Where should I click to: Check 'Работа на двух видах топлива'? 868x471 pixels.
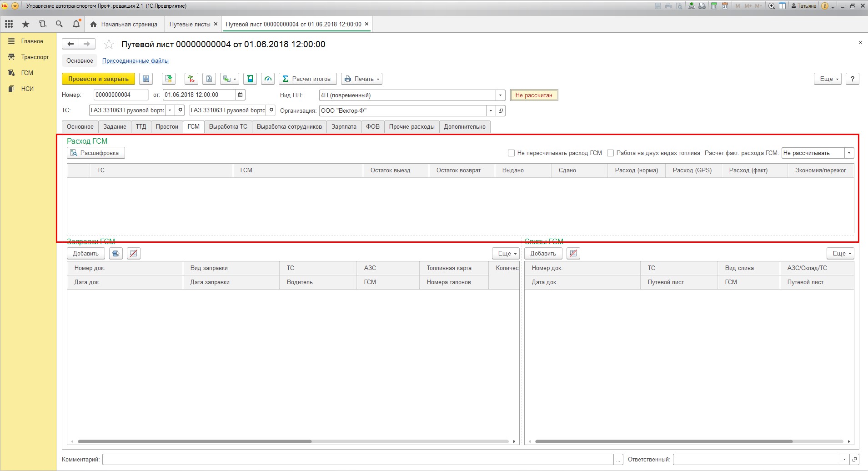611,153
